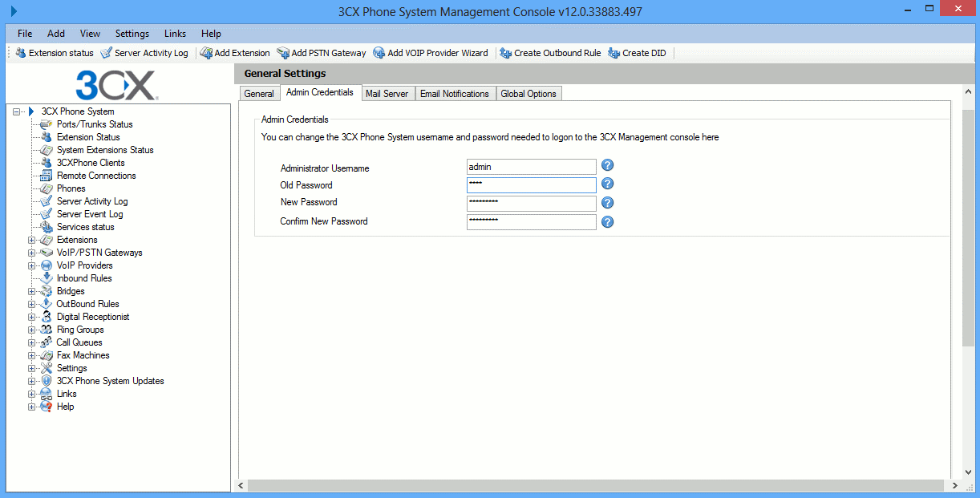
Task: Switch to the Mail Server tab
Action: (387, 94)
